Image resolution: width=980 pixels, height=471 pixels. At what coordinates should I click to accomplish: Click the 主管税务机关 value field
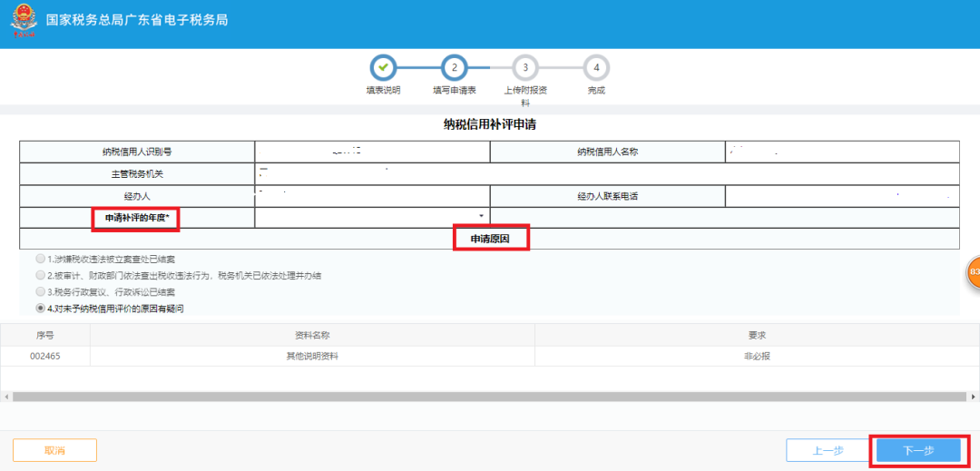(607, 173)
